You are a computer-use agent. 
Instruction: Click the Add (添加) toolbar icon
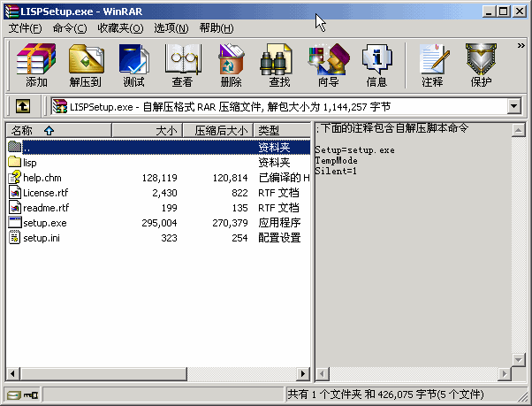coord(36,65)
